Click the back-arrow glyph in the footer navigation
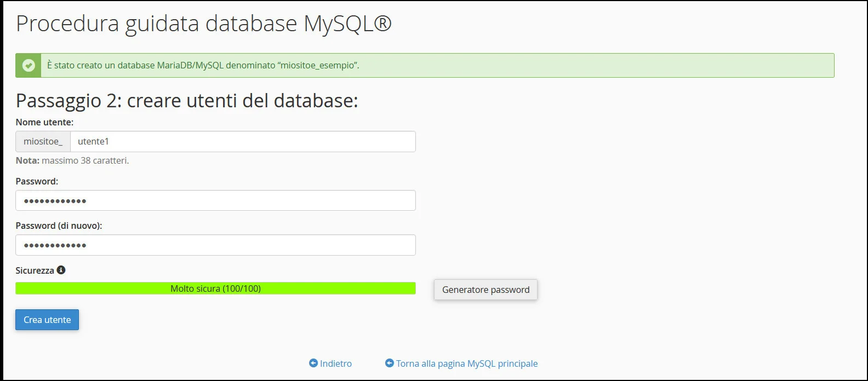The image size is (868, 381). 313,363
